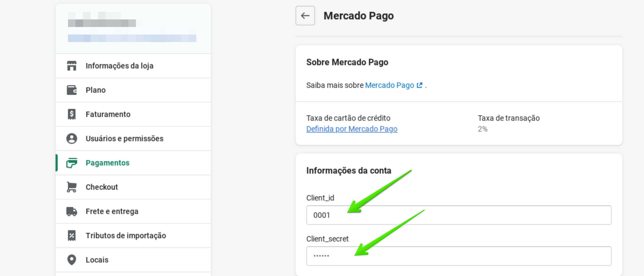Image resolution: width=644 pixels, height=276 pixels.
Task: Click the shopping cart icon beside Checkout
Action: point(72,187)
